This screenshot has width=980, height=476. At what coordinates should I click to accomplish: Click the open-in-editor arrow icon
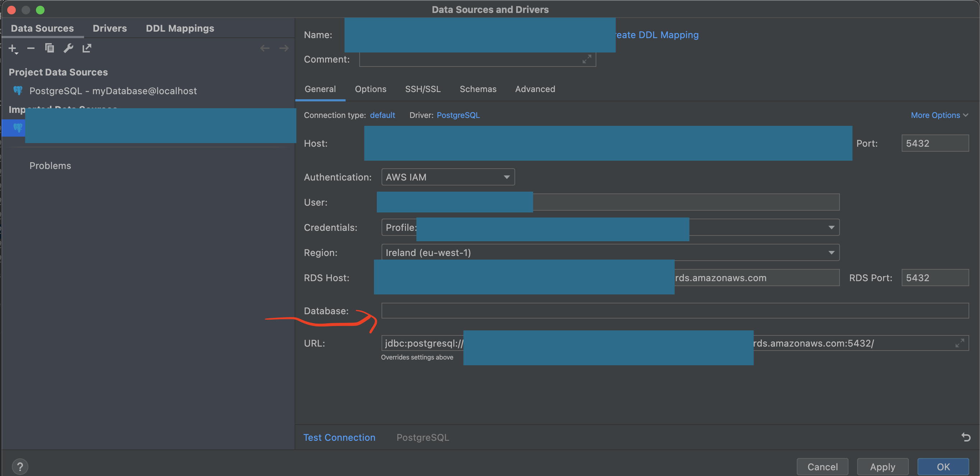click(x=87, y=49)
